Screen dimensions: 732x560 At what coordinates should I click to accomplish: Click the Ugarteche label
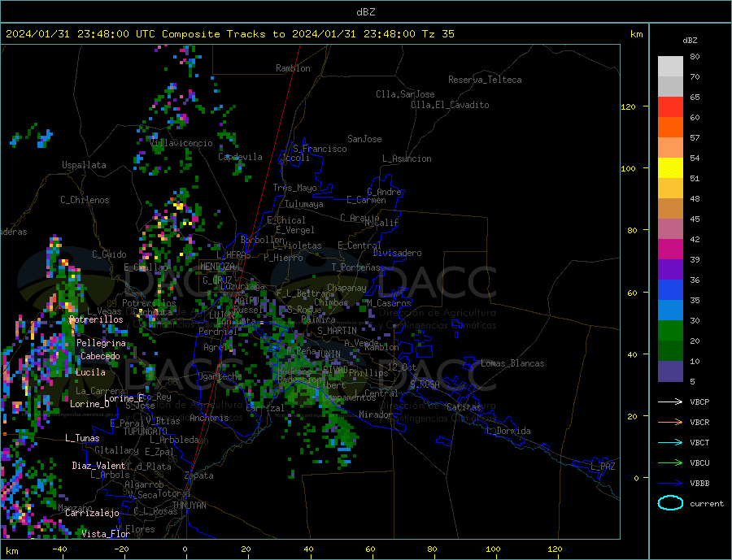click(220, 376)
